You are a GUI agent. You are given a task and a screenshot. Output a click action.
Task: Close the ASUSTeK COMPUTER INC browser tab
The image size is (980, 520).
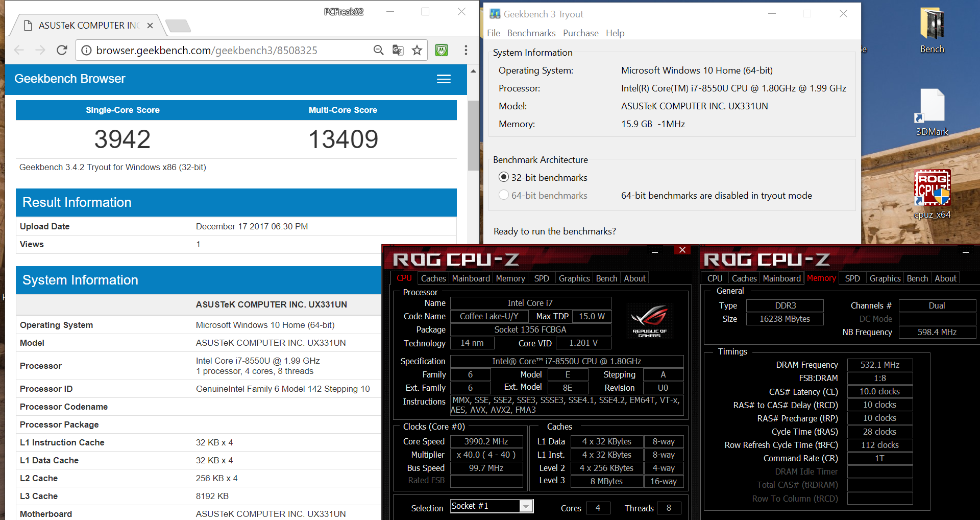pyautogui.click(x=150, y=26)
